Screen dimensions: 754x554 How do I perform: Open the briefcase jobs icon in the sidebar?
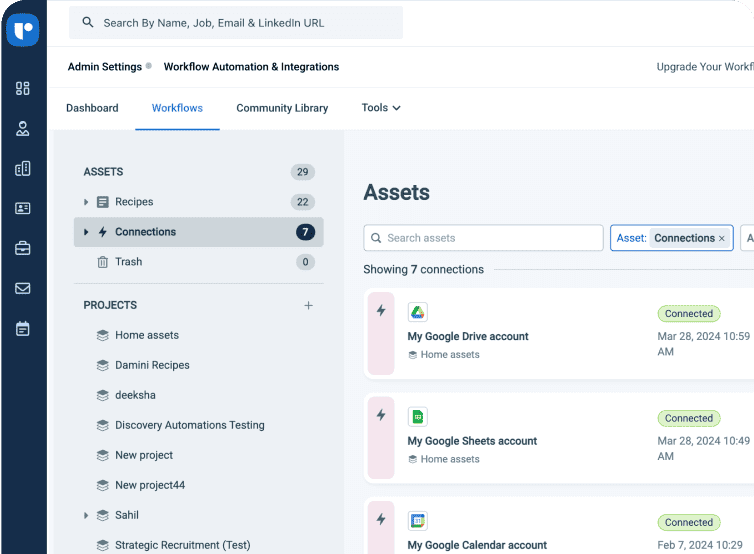[23, 248]
